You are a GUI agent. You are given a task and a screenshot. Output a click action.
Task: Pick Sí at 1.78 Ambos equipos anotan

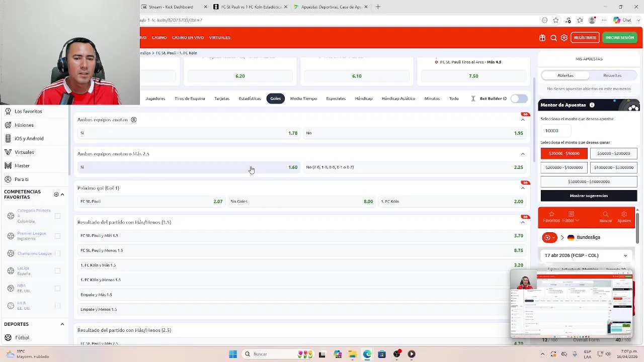(189, 133)
